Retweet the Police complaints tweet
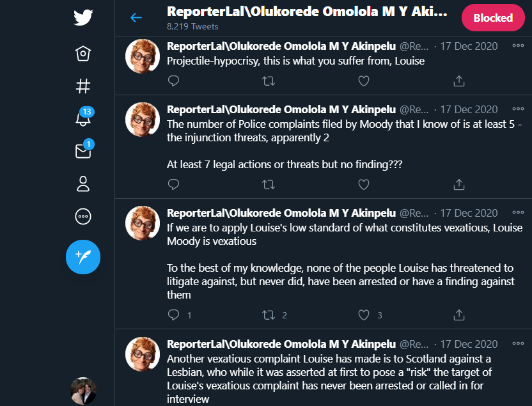Image resolution: width=532 pixels, height=406 pixels. (269, 185)
